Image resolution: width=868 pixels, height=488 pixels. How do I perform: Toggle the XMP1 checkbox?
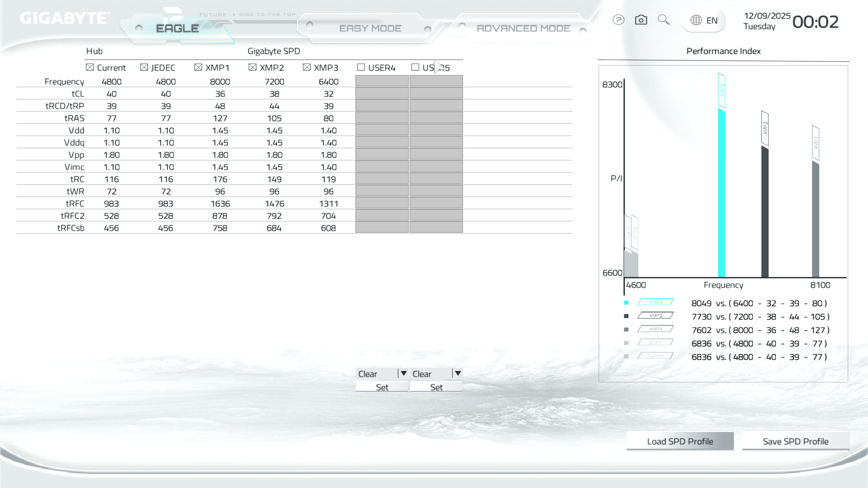(198, 67)
